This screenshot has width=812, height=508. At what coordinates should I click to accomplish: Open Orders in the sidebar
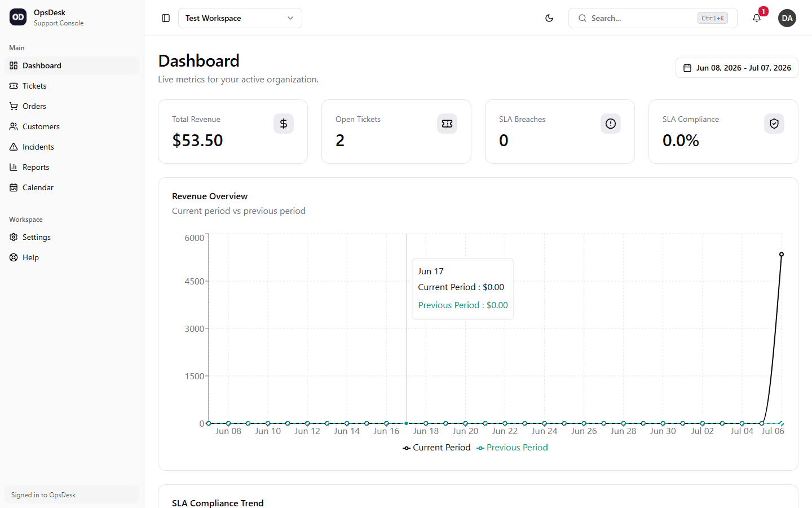click(72, 106)
